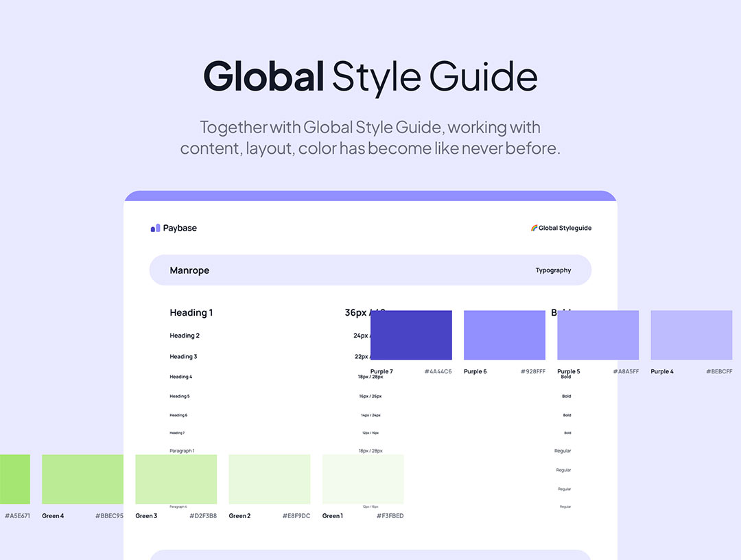Click the Manrope font name
Image resolution: width=741 pixels, height=560 pixels.
pyautogui.click(x=189, y=270)
